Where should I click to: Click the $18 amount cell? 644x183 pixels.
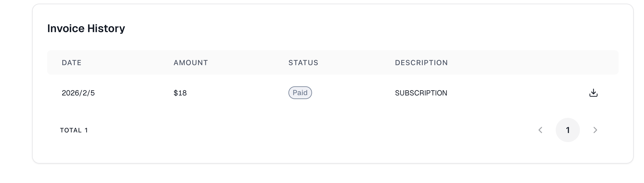[x=180, y=93]
